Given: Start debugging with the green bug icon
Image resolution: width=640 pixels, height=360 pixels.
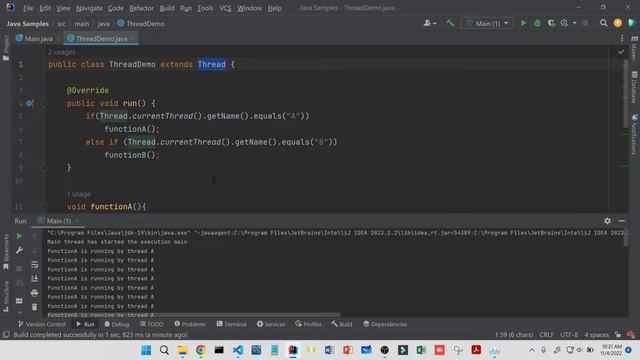Looking at the screenshot, I should [538, 23].
